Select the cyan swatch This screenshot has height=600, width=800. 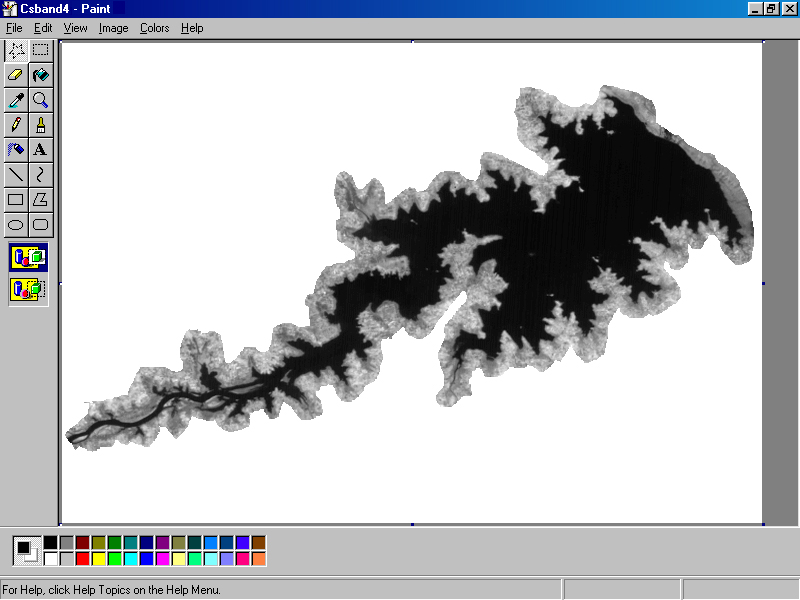(x=131, y=559)
